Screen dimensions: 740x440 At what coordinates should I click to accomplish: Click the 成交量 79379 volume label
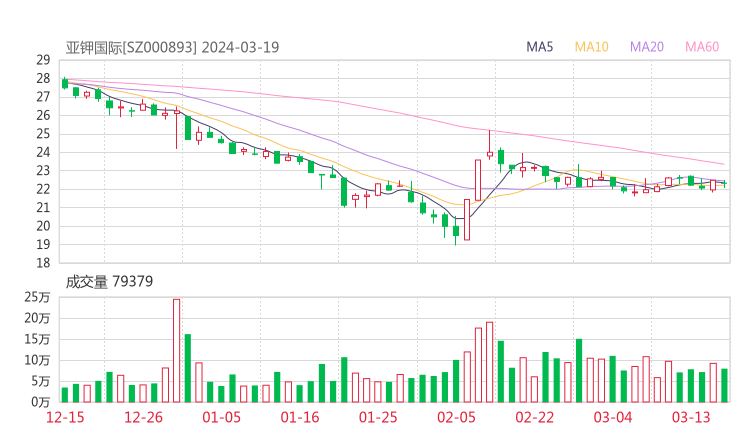pyautogui.click(x=109, y=282)
